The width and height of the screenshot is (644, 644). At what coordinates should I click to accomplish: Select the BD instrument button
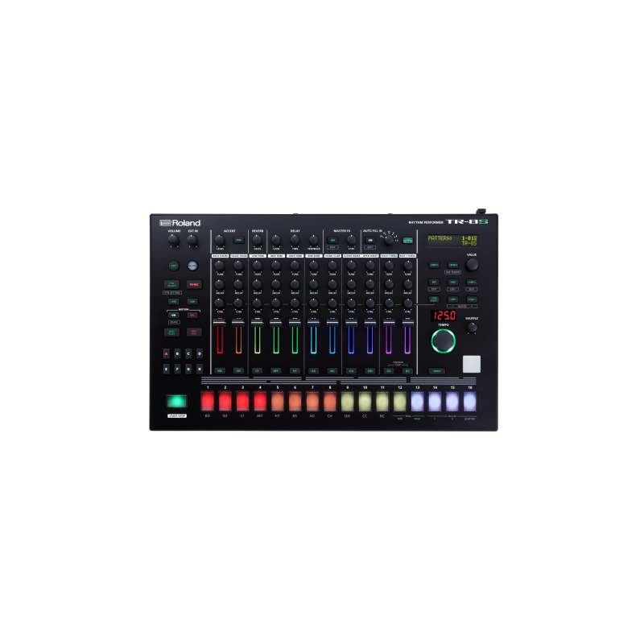[x=220, y=371]
